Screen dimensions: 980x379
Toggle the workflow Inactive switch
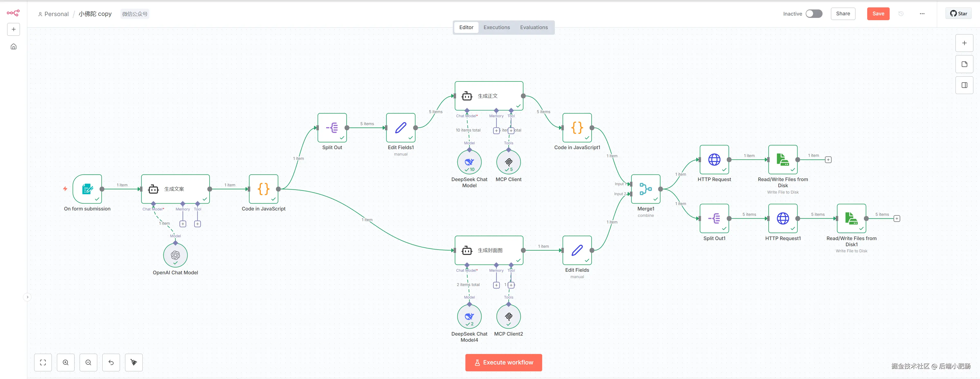(814, 14)
